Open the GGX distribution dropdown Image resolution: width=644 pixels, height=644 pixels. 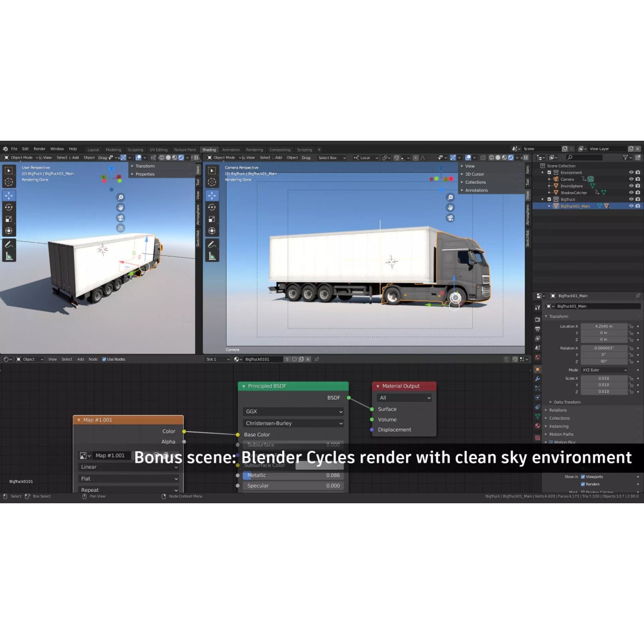click(293, 411)
